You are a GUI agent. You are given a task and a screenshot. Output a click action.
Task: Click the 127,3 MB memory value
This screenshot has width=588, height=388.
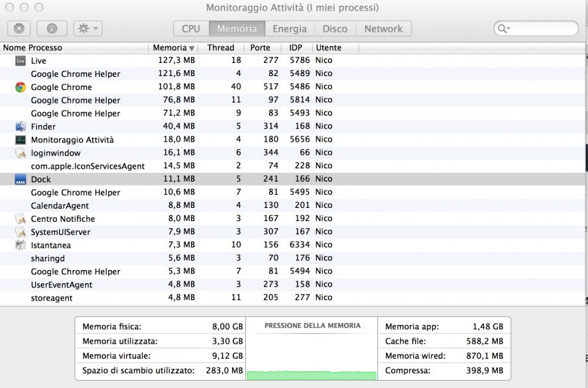coord(176,60)
